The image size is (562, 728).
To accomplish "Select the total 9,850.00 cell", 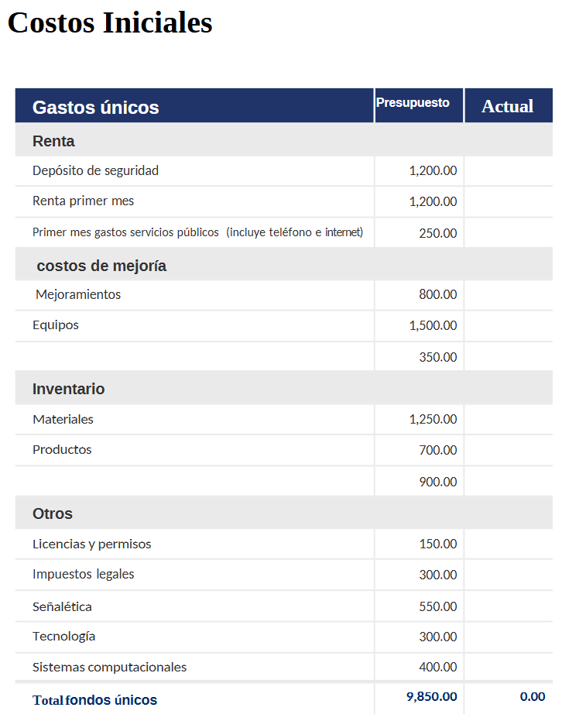I will [x=419, y=697].
